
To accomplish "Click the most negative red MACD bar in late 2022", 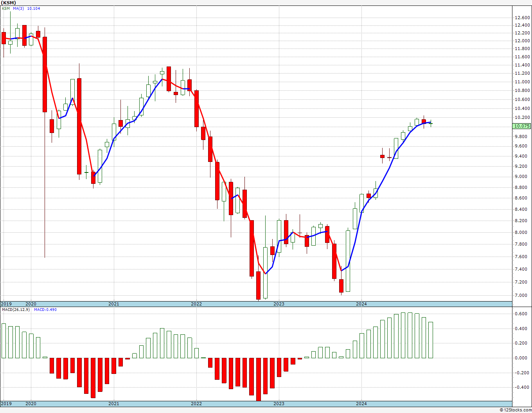I will click(258, 379).
